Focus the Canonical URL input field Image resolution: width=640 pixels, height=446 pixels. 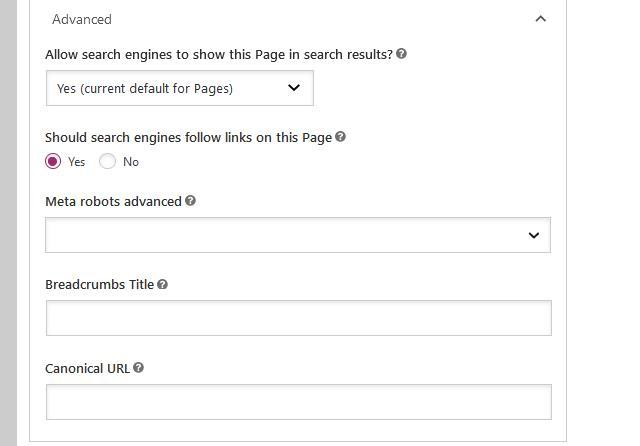pyautogui.click(x=298, y=402)
